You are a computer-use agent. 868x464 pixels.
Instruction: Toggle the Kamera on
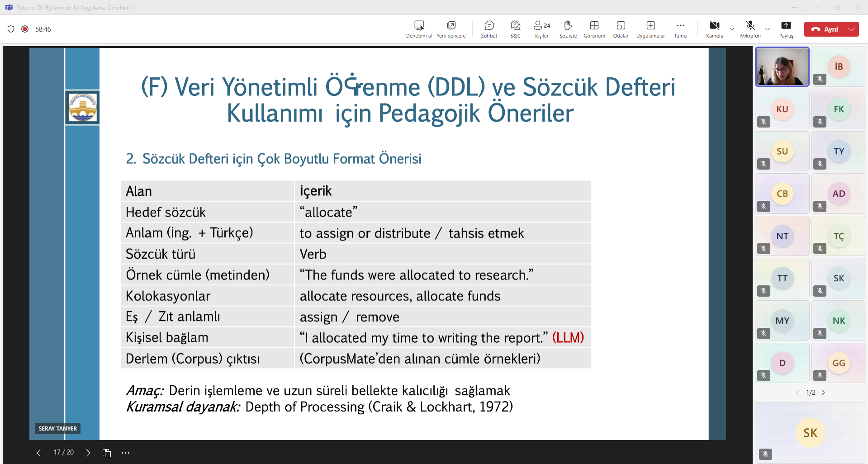tap(714, 29)
